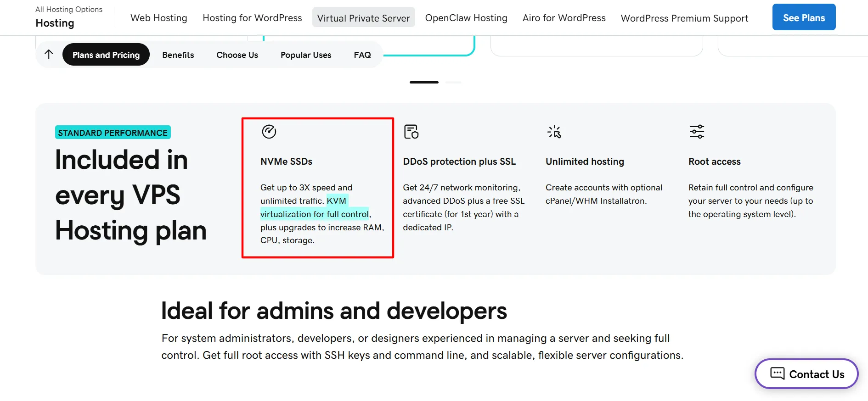Click the DDoS protection certificate icon
The height and width of the screenshot is (401, 868).
411,132
